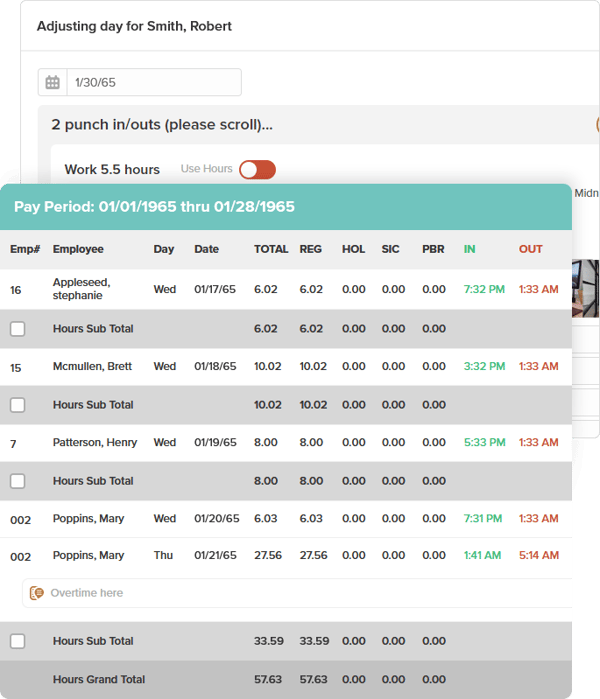Image resolution: width=600 pixels, height=699 pixels.
Task: Click employee number 15
Action: coord(16,368)
